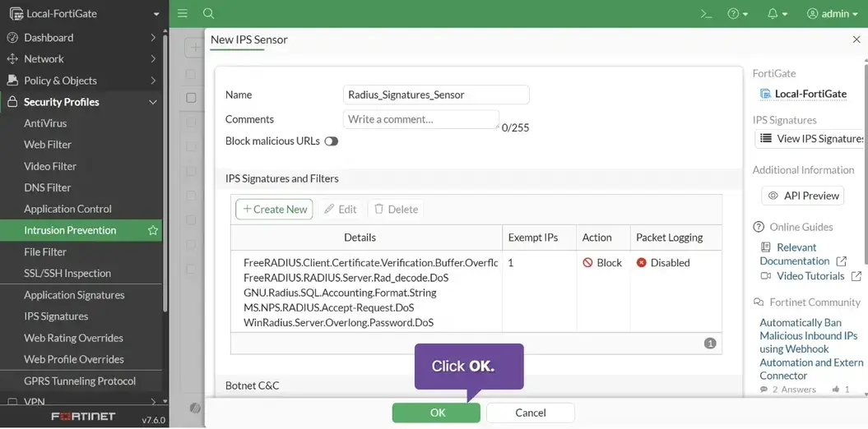Open the CLI console icon
Image resolution: width=868 pixels, height=429 pixels.
coord(707,14)
